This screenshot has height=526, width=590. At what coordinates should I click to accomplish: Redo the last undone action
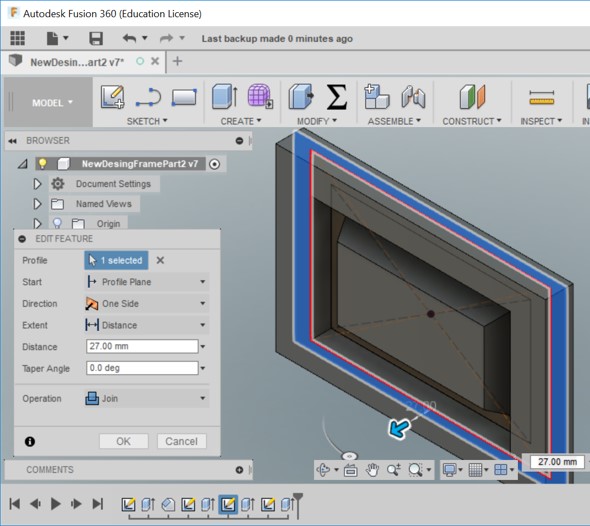pyautogui.click(x=166, y=38)
